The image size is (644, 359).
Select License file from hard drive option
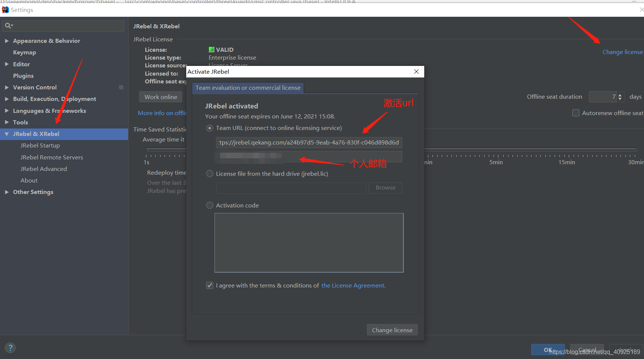click(210, 174)
